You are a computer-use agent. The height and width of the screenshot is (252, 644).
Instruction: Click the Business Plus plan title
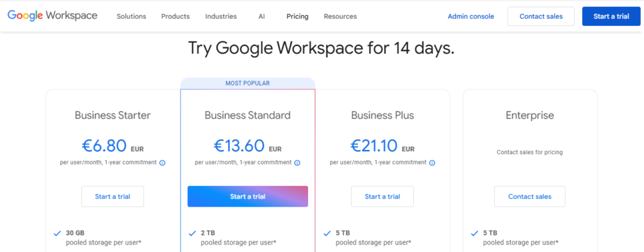click(382, 115)
